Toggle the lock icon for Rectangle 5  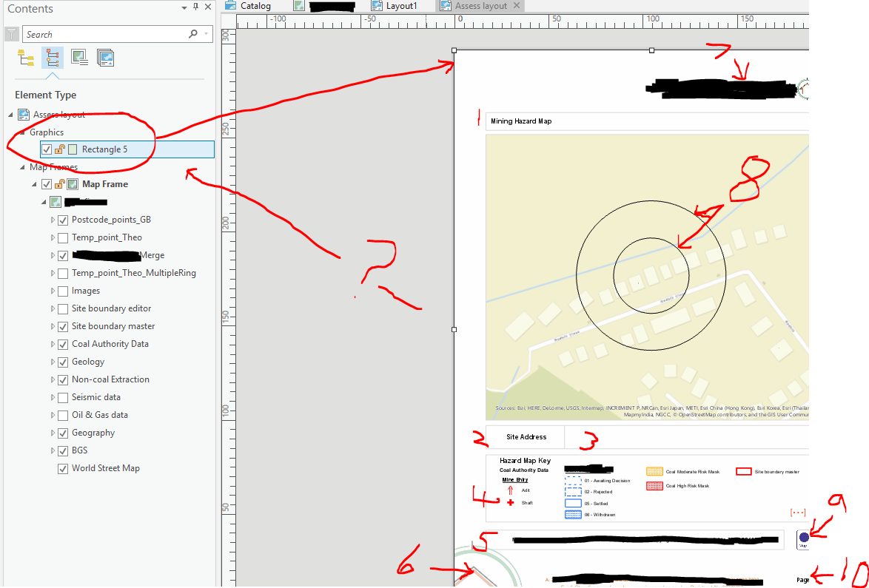pos(60,149)
